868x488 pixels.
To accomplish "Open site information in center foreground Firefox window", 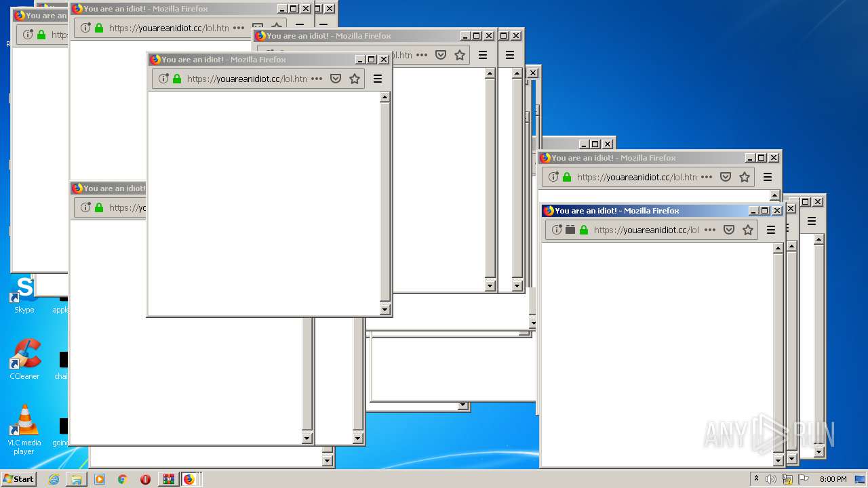I will (163, 79).
